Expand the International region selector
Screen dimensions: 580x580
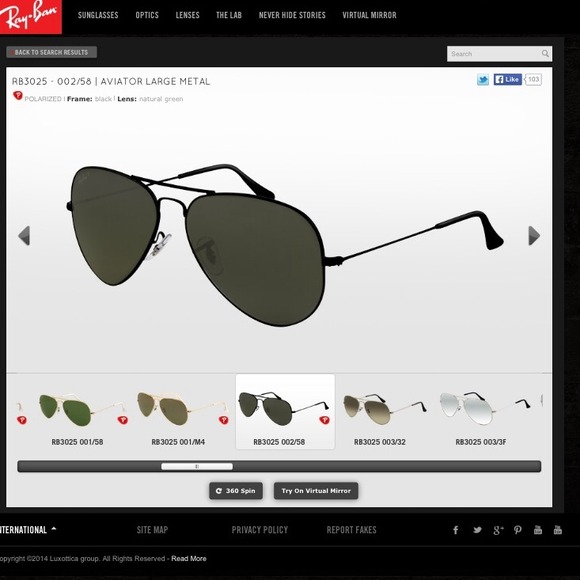[28, 530]
